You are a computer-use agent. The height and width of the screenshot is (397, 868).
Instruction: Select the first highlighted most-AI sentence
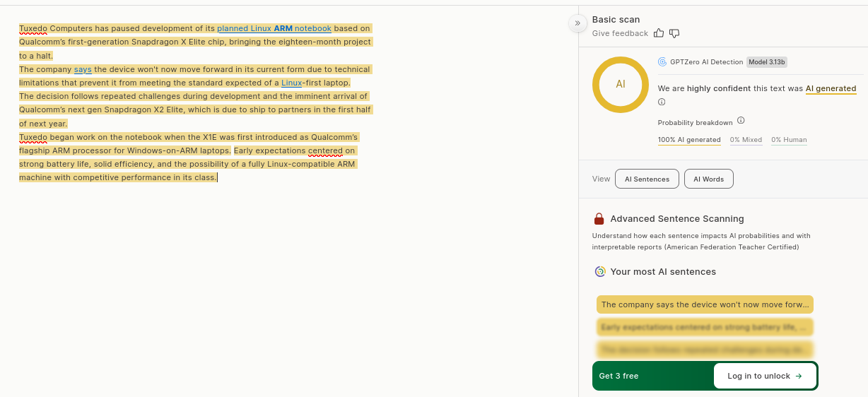(705, 304)
